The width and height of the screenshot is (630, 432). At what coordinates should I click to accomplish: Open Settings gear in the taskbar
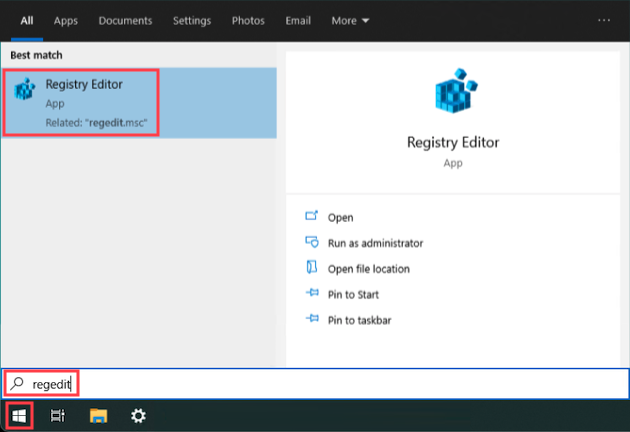coord(139,415)
